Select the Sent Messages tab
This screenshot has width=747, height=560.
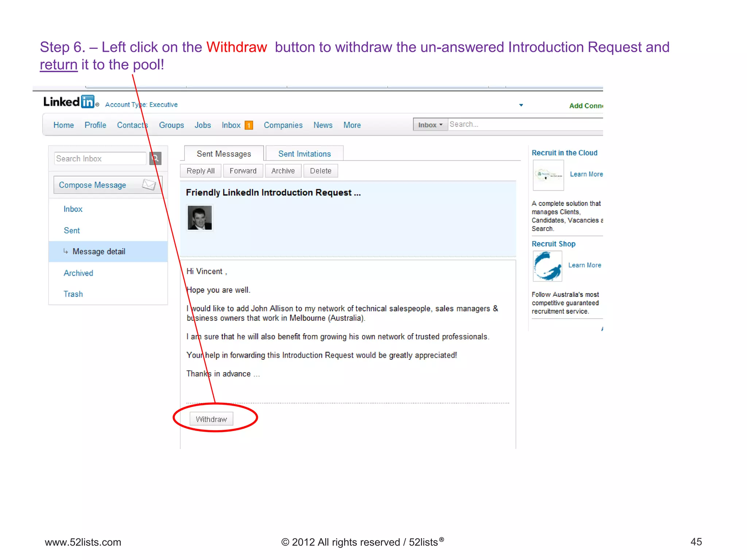224,154
